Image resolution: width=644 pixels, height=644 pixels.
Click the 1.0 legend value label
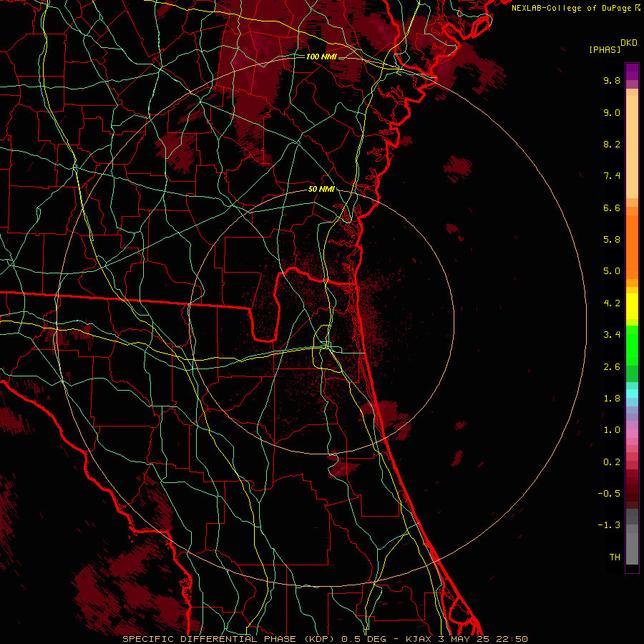(612, 430)
